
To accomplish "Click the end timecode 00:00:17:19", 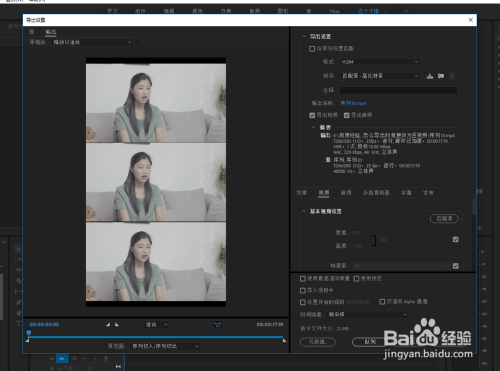I will 270,324.
